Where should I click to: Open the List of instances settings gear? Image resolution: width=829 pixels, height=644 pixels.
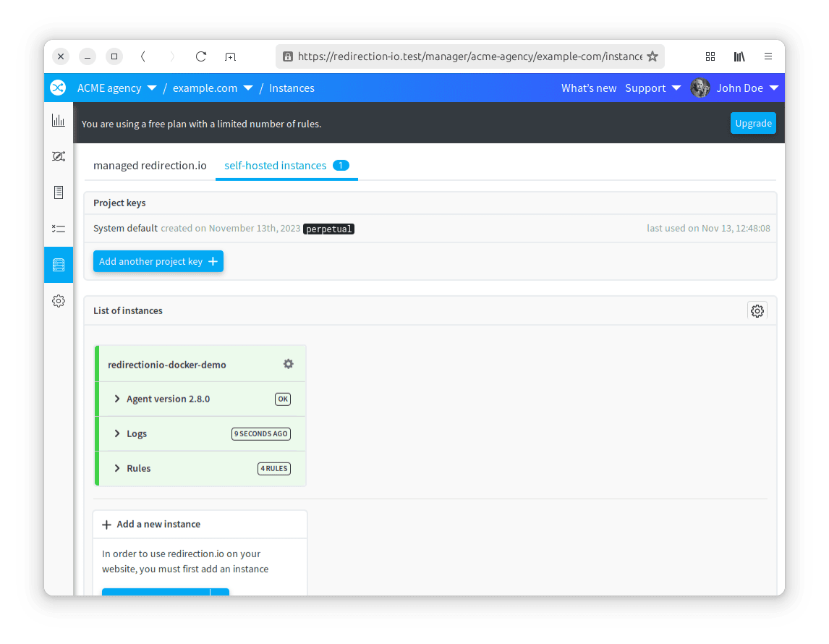(757, 310)
